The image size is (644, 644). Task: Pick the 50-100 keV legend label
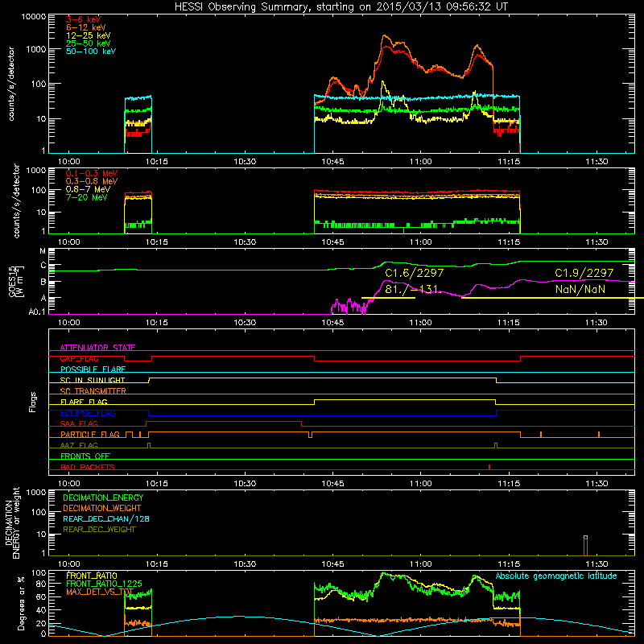(91, 52)
